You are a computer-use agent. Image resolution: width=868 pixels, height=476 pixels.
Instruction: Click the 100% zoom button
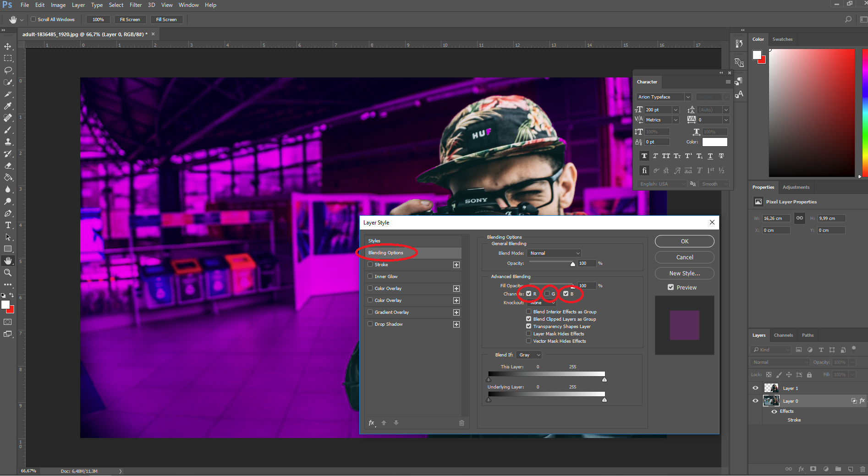[98, 19]
